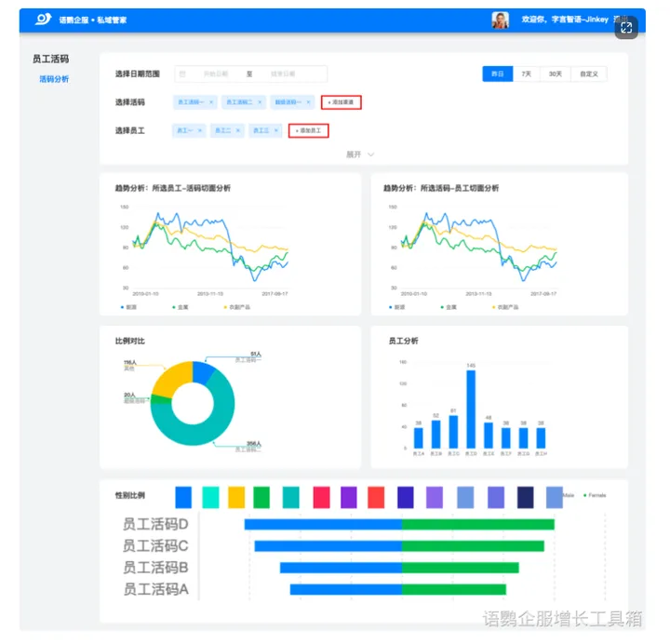Remove the 员工三 tag with its x
The height and width of the screenshot is (644, 670).
pyautogui.click(x=277, y=131)
